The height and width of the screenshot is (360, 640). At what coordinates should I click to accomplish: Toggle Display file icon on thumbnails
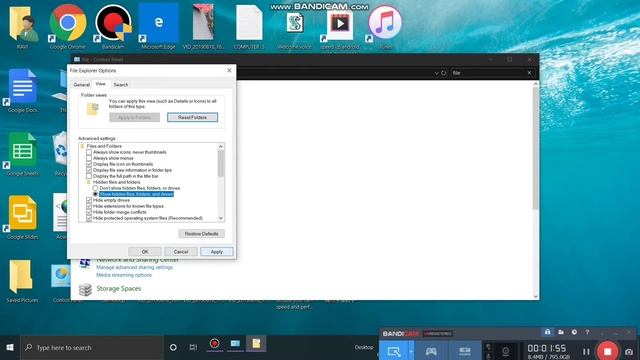89,164
